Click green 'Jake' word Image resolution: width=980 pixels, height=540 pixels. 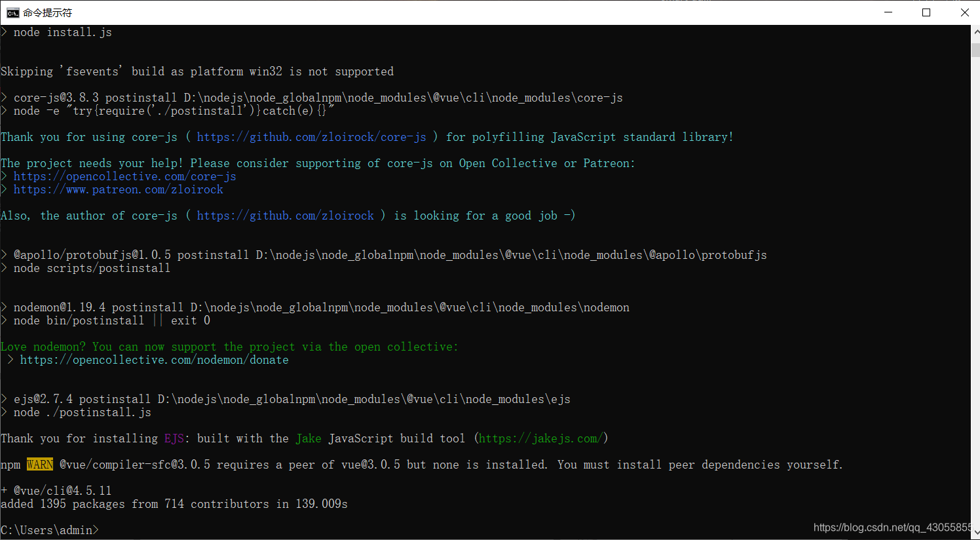point(309,438)
